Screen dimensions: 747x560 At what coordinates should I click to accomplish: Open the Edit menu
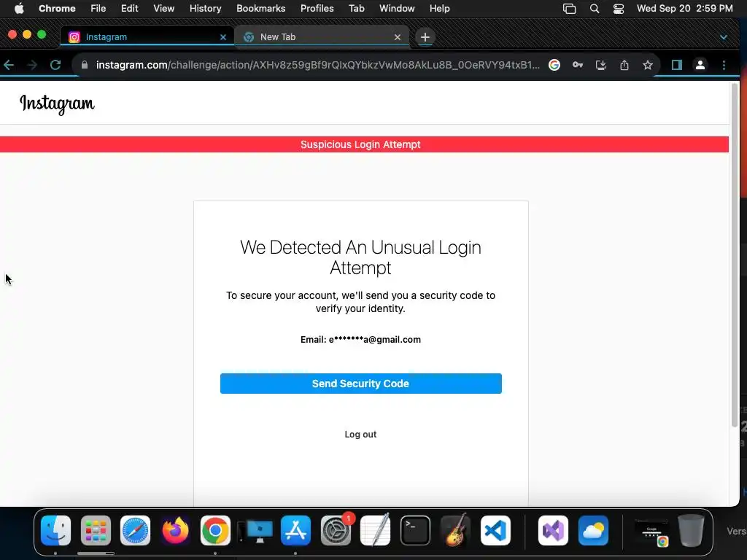129,9
